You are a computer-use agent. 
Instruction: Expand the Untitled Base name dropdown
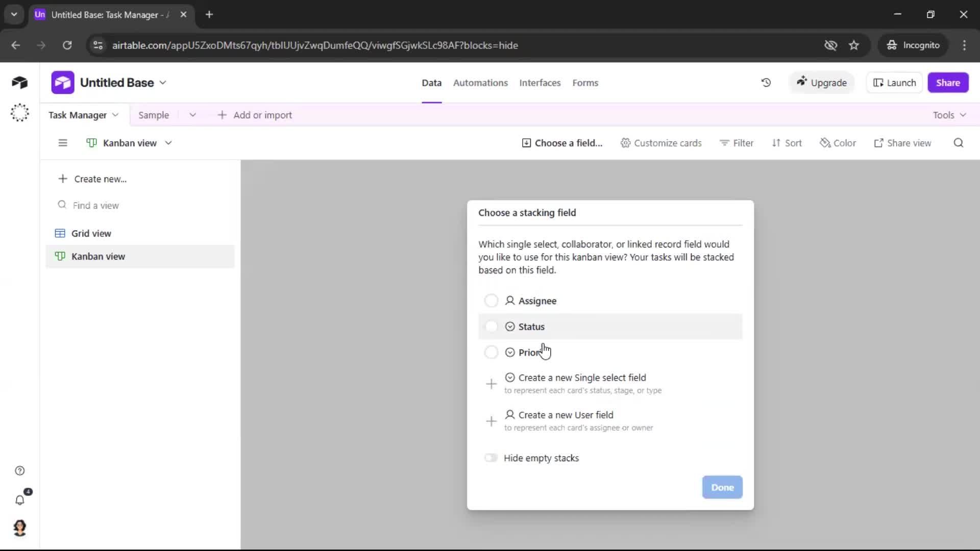point(163,83)
